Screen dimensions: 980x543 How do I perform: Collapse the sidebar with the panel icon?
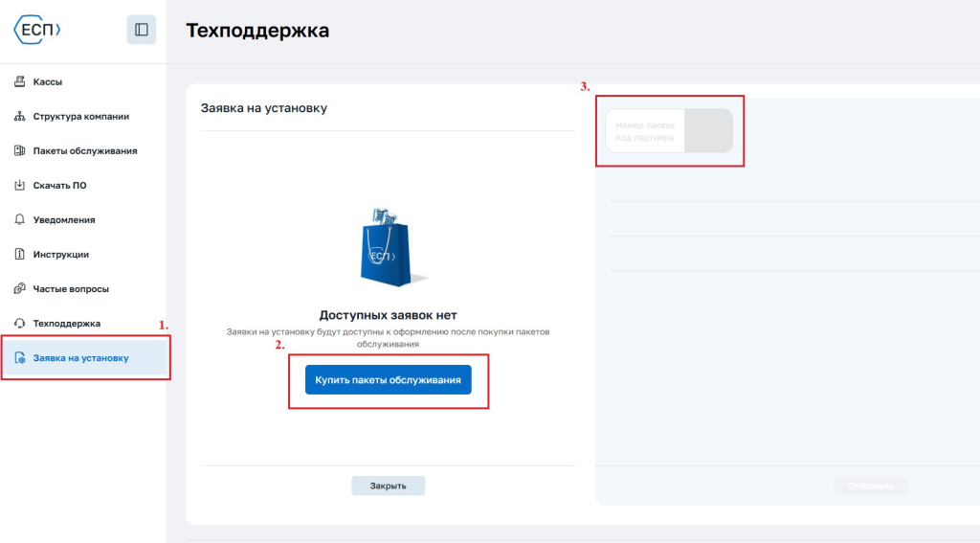coord(142,30)
